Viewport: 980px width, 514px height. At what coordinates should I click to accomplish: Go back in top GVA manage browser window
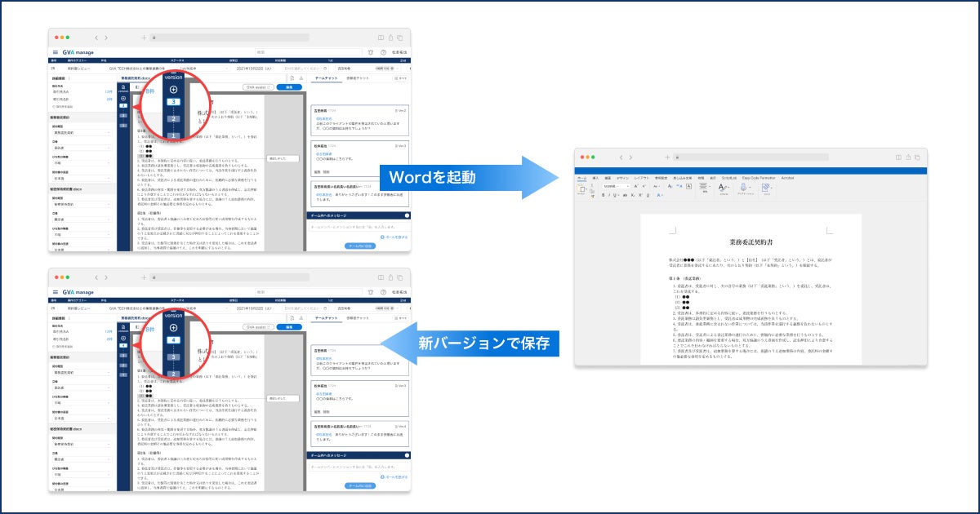96,38
